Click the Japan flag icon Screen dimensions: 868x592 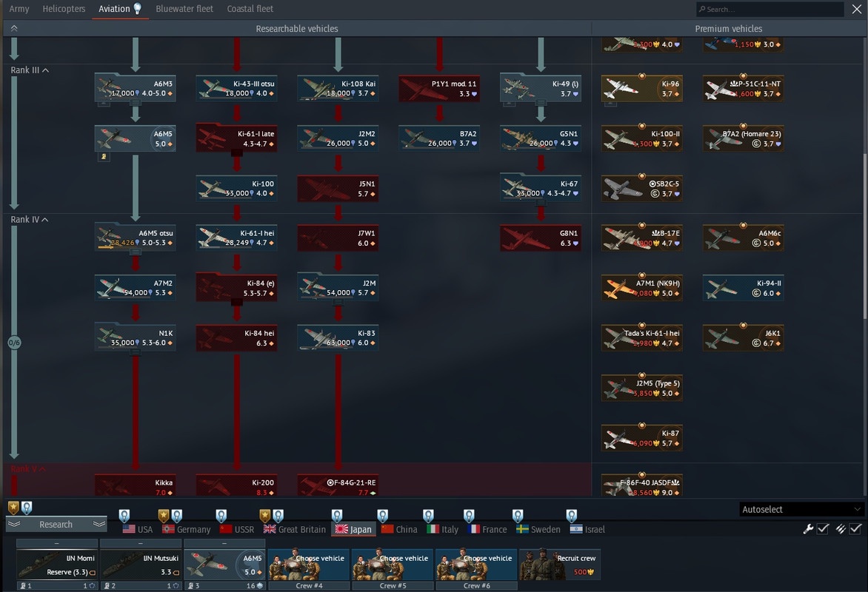[341, 530]
